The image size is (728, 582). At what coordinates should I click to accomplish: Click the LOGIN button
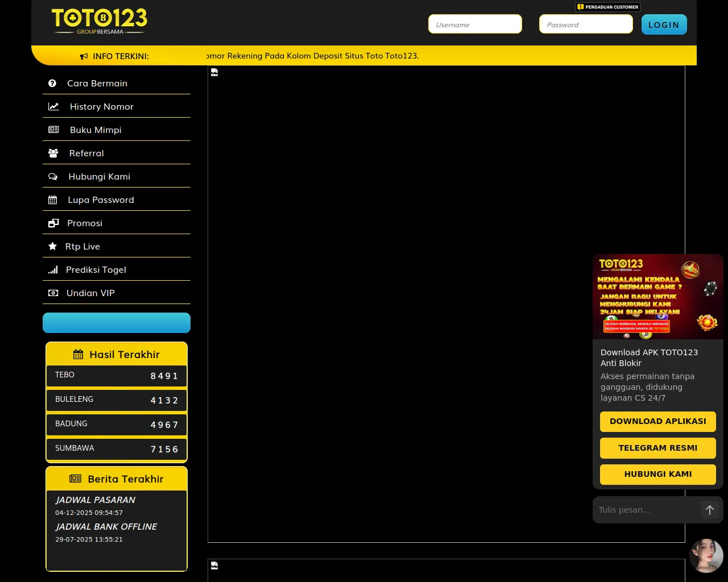click(x=664, y=24)
